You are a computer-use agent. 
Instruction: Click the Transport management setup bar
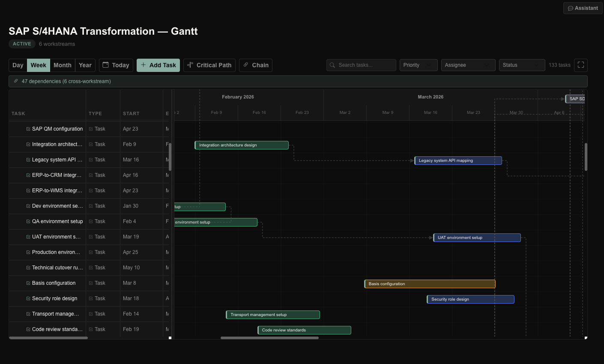(273, 315)
